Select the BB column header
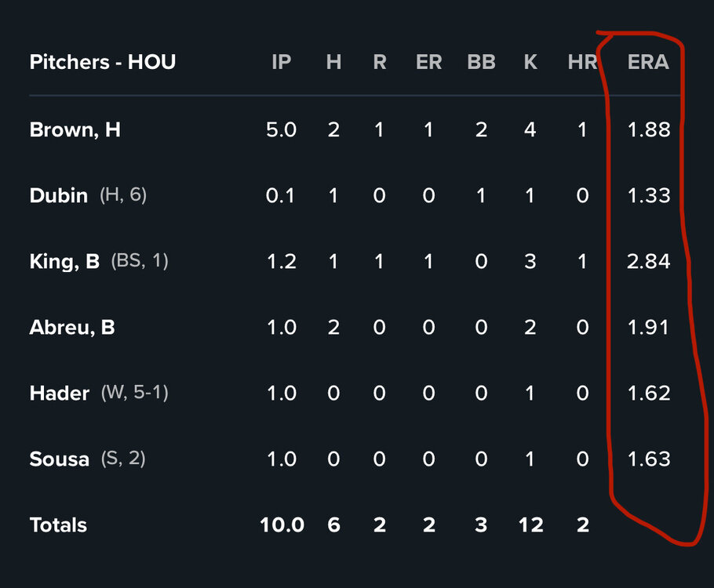714x588 pixels. coord(481,62)
